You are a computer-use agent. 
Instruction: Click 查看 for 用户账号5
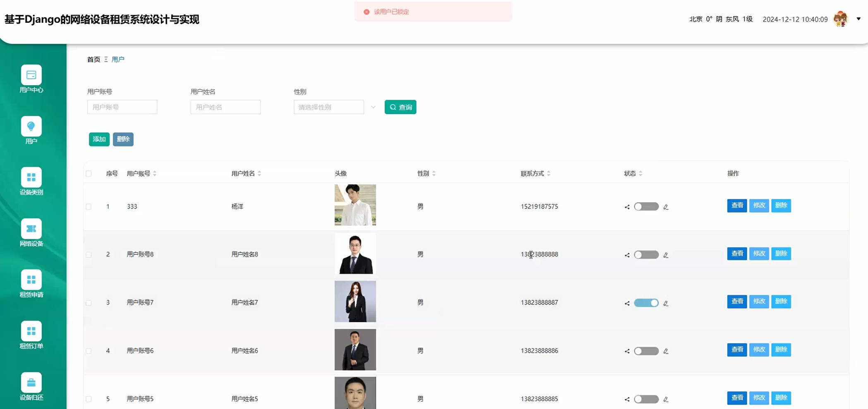pyautogui.click(x=737, y=398)
